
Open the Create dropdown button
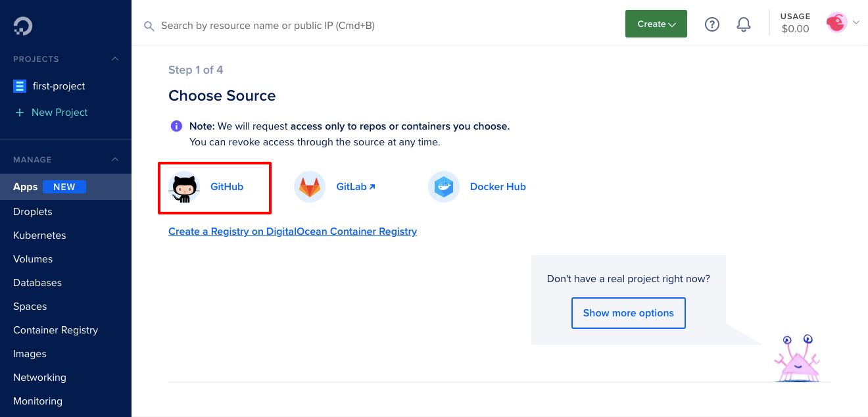[x=656, y=24]
